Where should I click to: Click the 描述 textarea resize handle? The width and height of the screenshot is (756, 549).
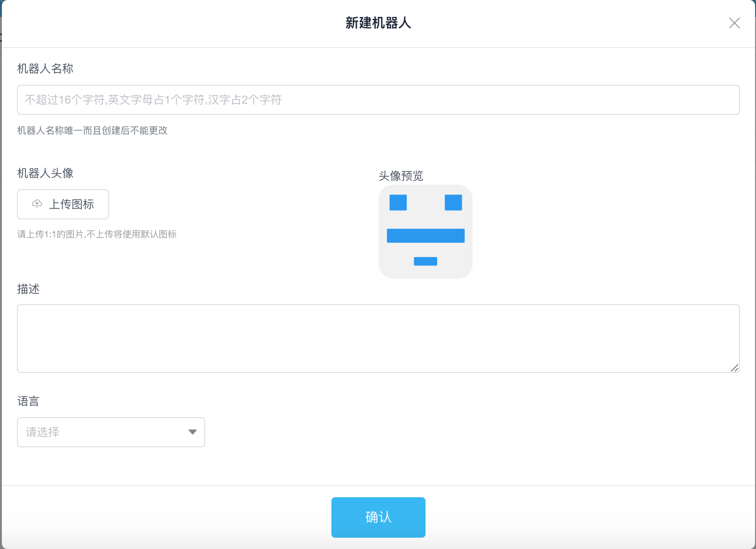tap(734, 368)
